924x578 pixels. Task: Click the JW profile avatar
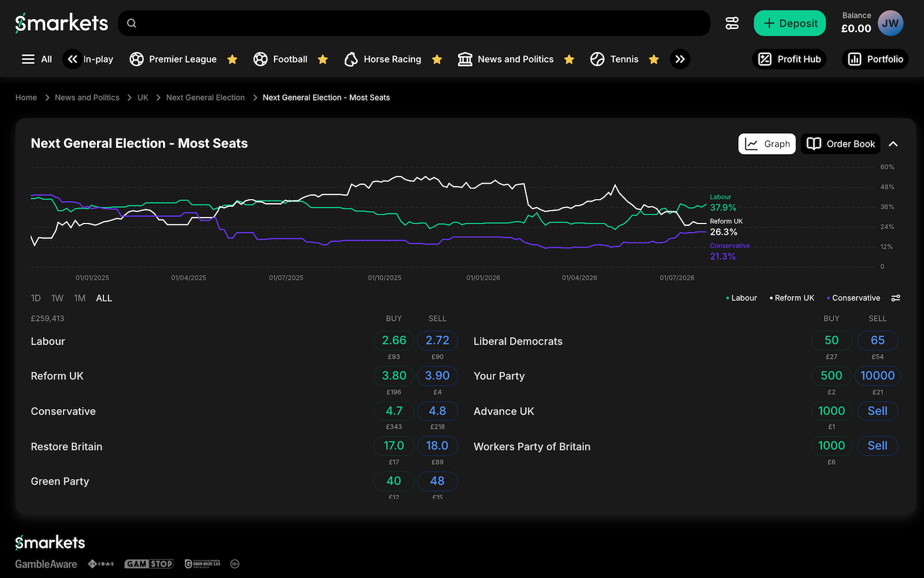(890, 23)
